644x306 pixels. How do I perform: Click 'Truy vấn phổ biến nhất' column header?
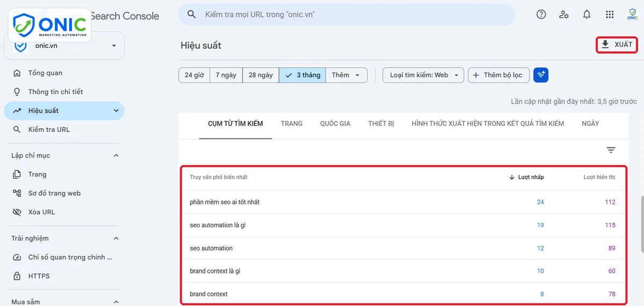coord(218,177)
